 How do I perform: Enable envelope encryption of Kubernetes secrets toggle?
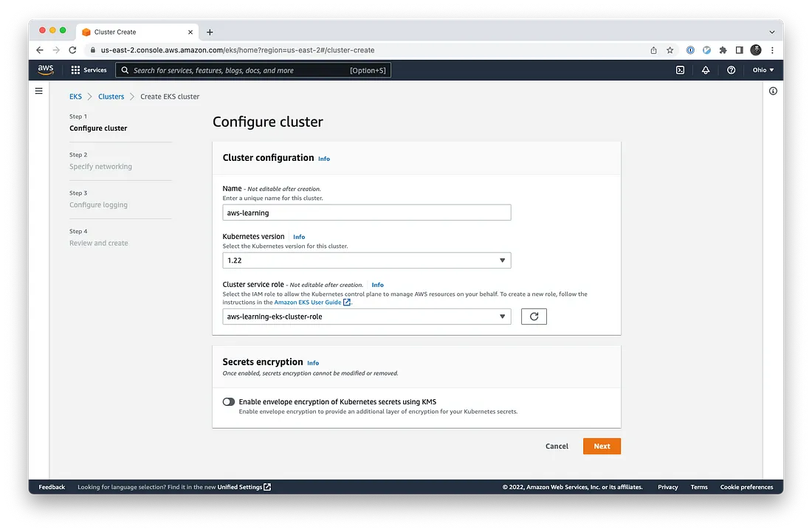tap(228, 402)
